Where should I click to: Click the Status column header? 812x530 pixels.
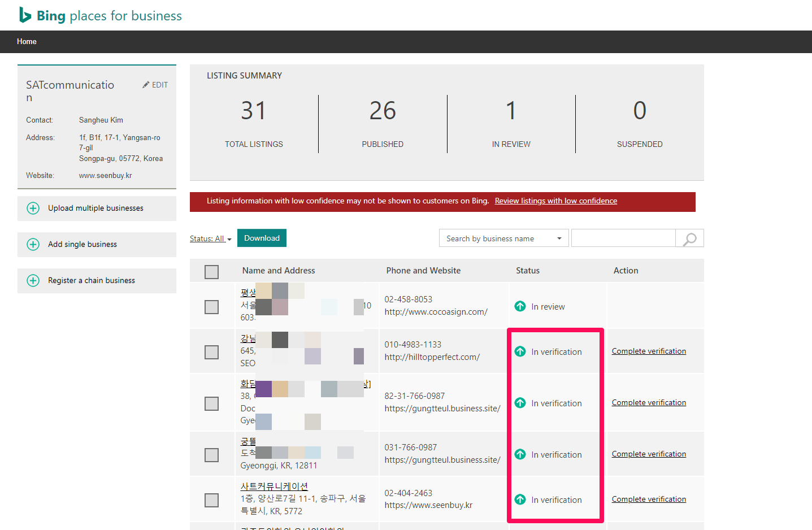[528, 271]
